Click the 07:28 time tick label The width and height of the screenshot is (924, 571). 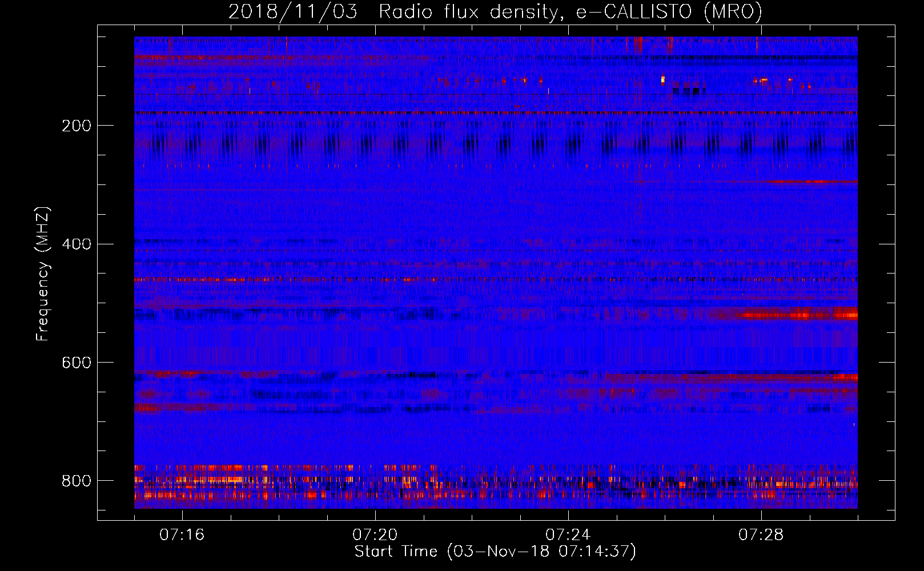761,534
